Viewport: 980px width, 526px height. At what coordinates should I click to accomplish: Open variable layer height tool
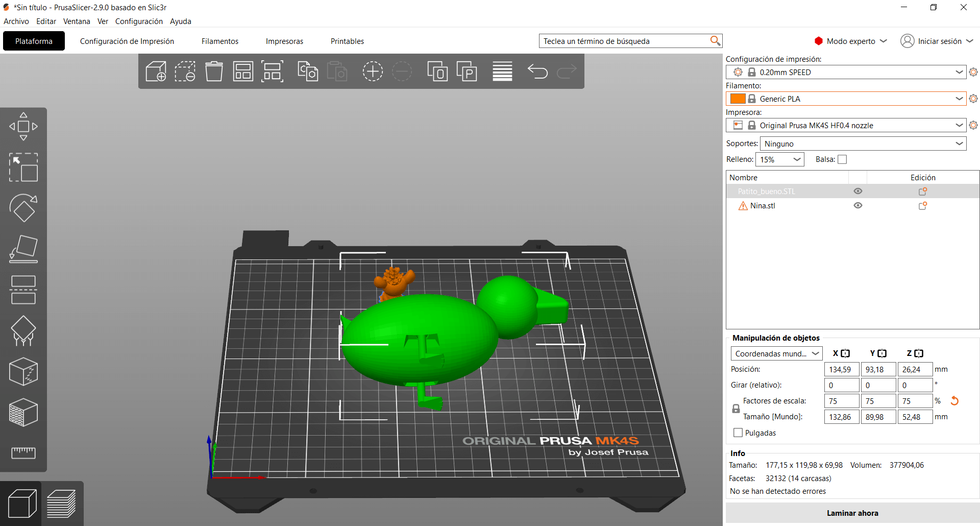[x=502, y=71]
